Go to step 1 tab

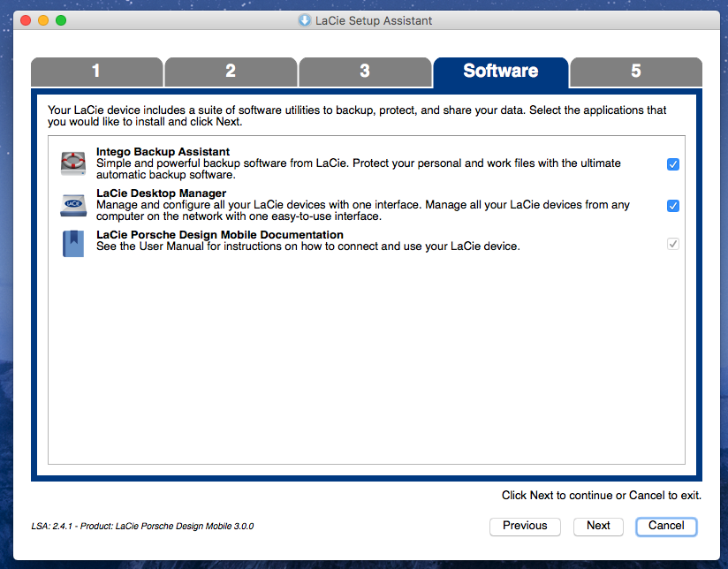click(x=96, y=72)
